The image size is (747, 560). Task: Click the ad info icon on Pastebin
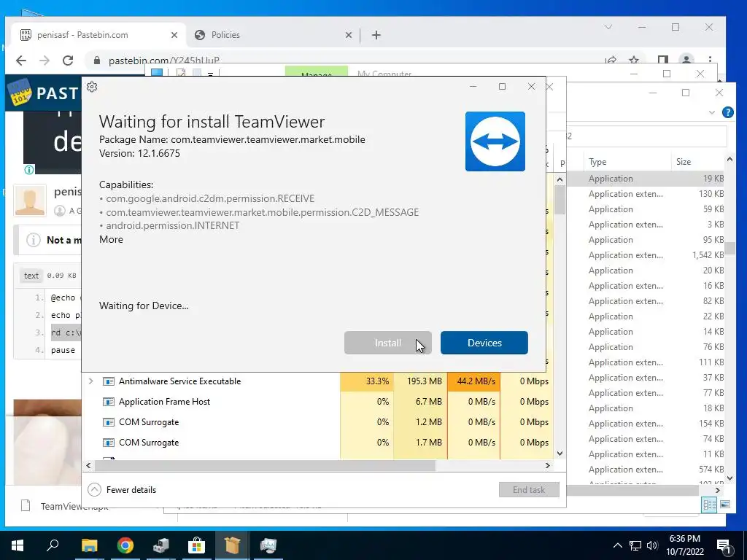point(28,169)
